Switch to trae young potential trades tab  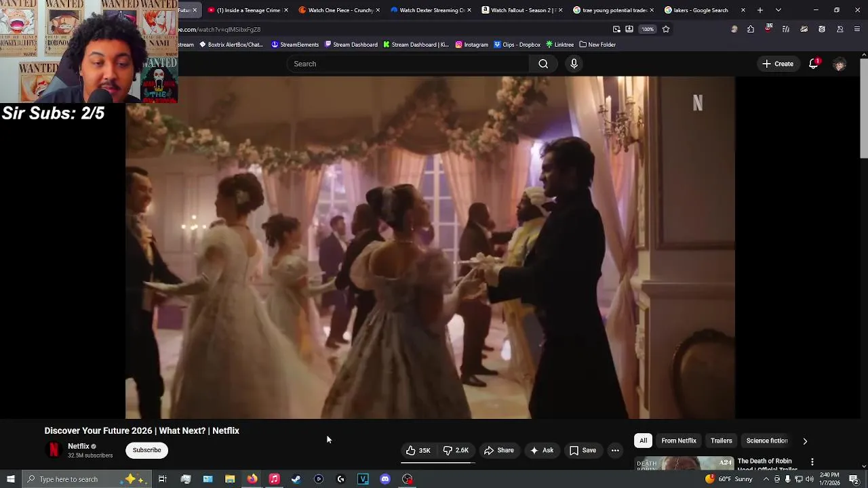[614, 10]
